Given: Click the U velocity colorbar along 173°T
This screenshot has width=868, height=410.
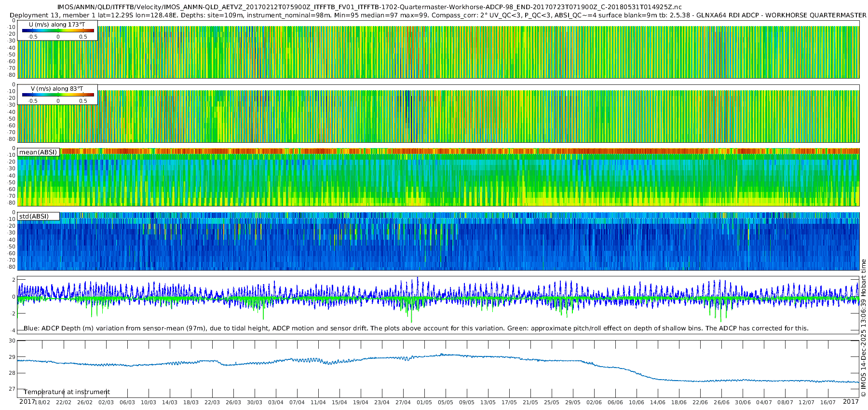Looking at the screenshot, I should point(58,31).
